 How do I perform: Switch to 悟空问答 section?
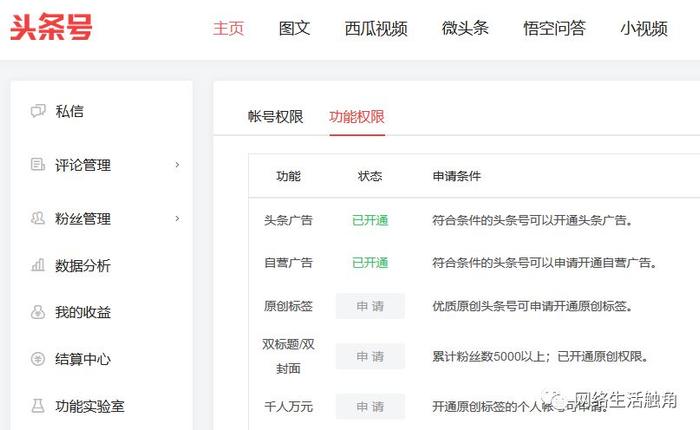(554, 28)
